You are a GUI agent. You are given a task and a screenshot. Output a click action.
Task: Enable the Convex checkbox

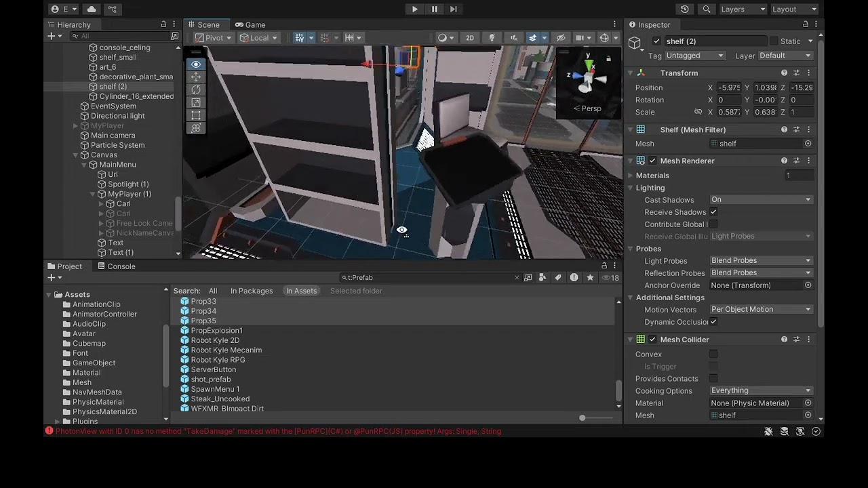click(x=713, y=354)
